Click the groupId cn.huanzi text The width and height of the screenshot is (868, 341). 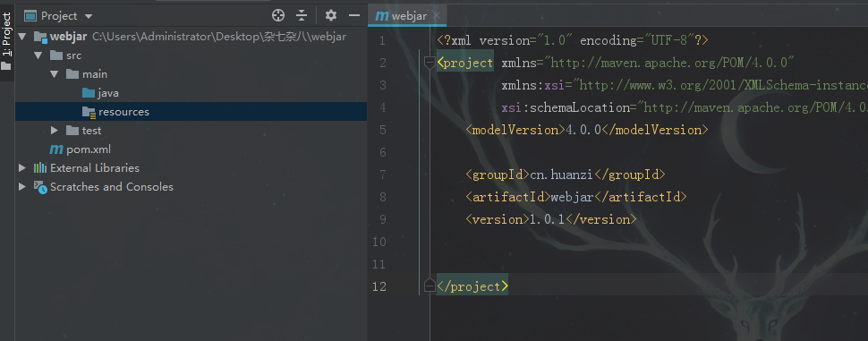coord(562,175)
